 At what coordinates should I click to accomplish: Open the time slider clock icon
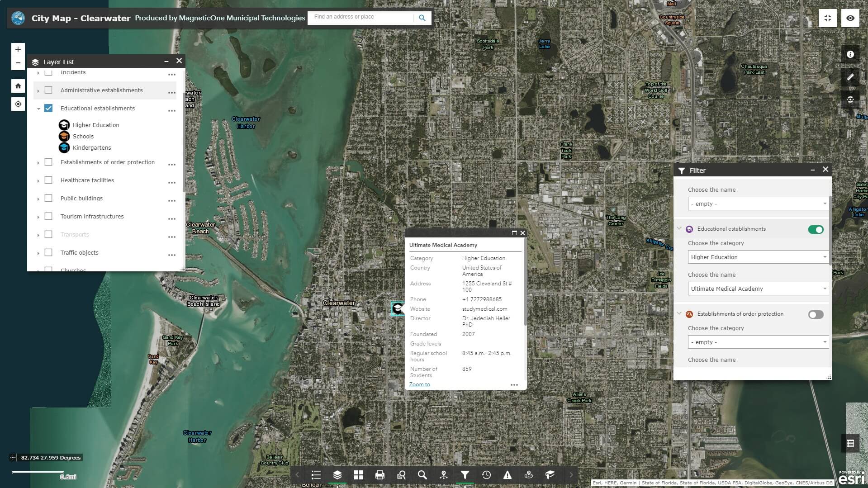486,475
